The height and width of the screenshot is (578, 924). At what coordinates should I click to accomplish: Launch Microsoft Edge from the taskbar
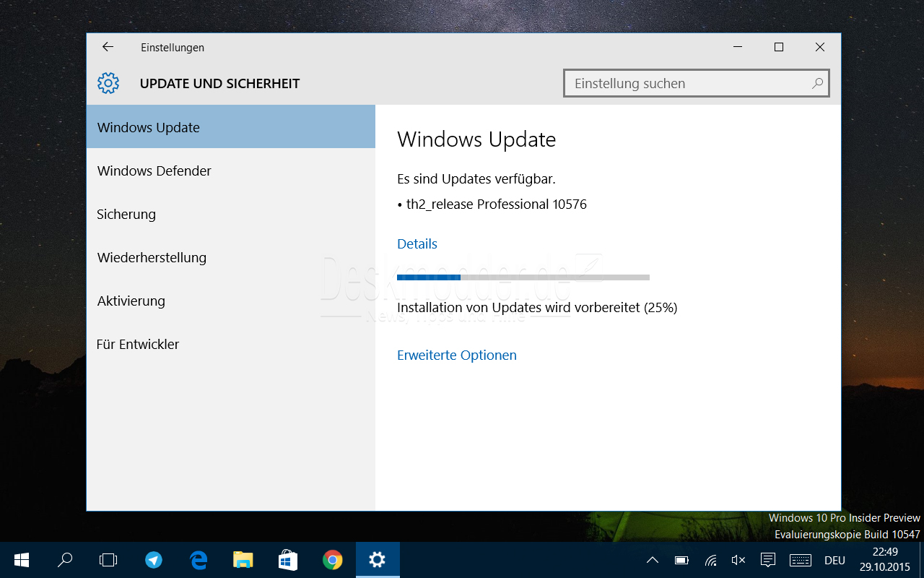pyautogui.click(x=199, y=560)
